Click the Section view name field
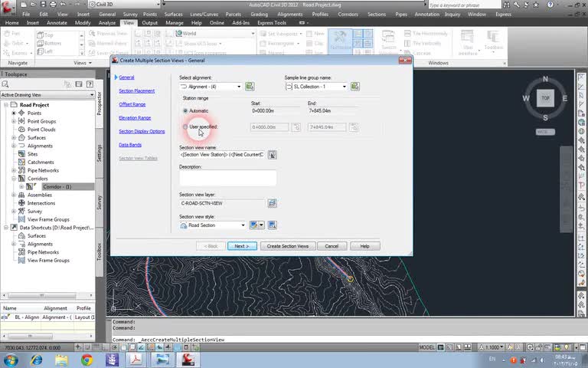Image resolution: width=588 pixels, height=368 pixels. click(x=222, y=155)
